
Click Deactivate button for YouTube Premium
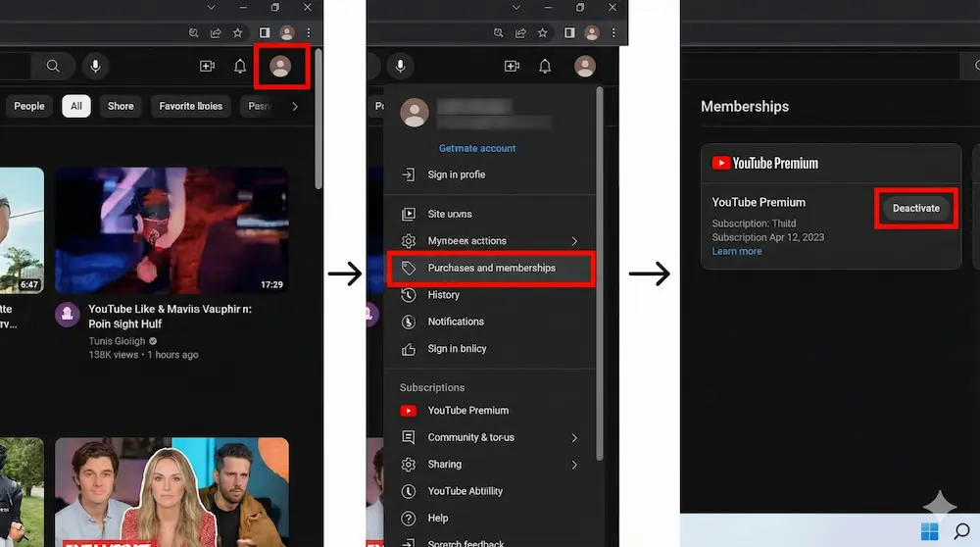915,208
